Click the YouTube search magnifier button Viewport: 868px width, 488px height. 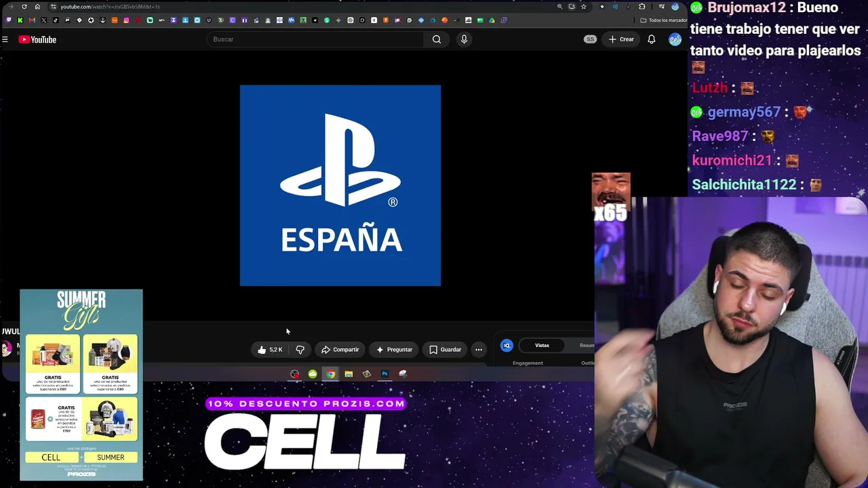coord(437,39)
